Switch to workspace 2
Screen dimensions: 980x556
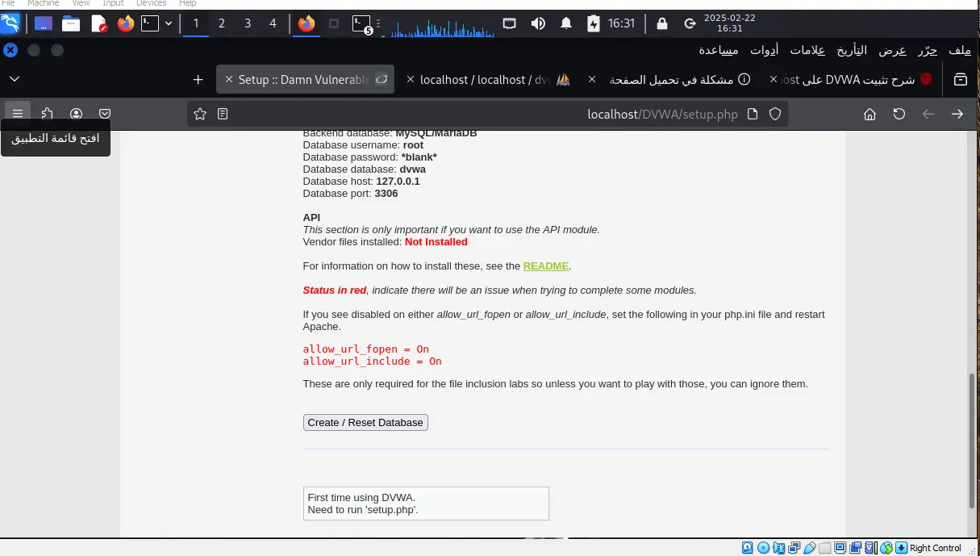[x=222, y=23]
